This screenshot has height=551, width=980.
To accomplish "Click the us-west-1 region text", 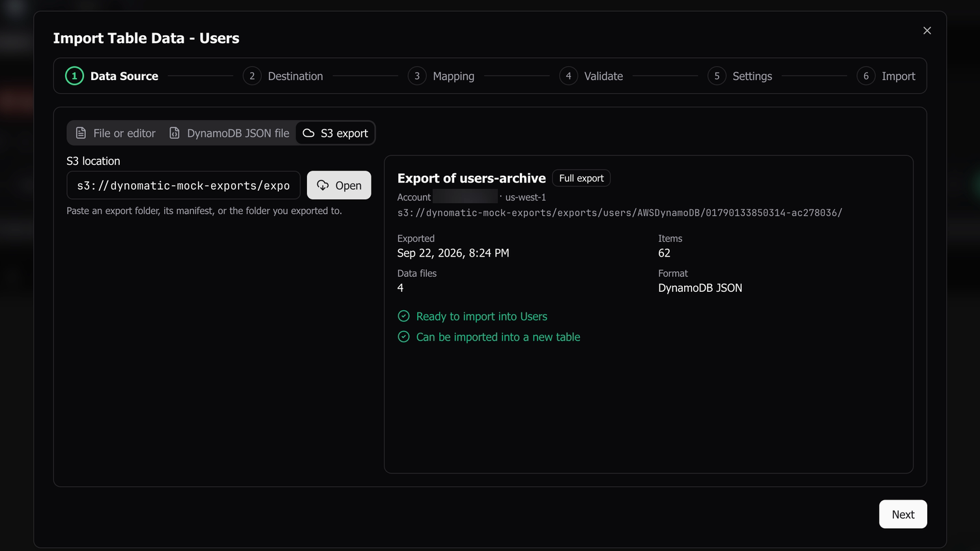I will (526, 197).
